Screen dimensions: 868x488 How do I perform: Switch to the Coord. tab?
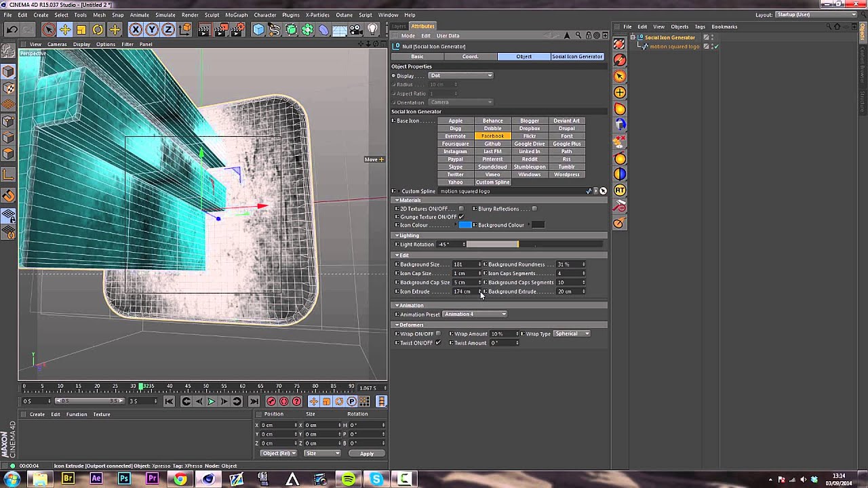click(470, 56)
